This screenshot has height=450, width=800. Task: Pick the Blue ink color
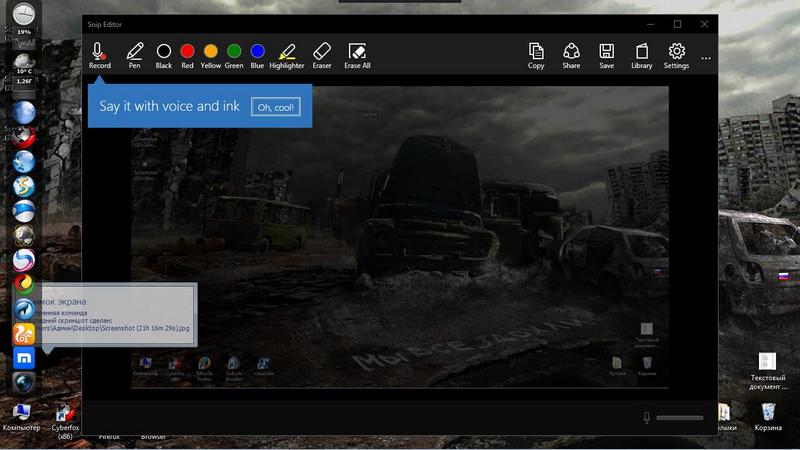[257, 56]
